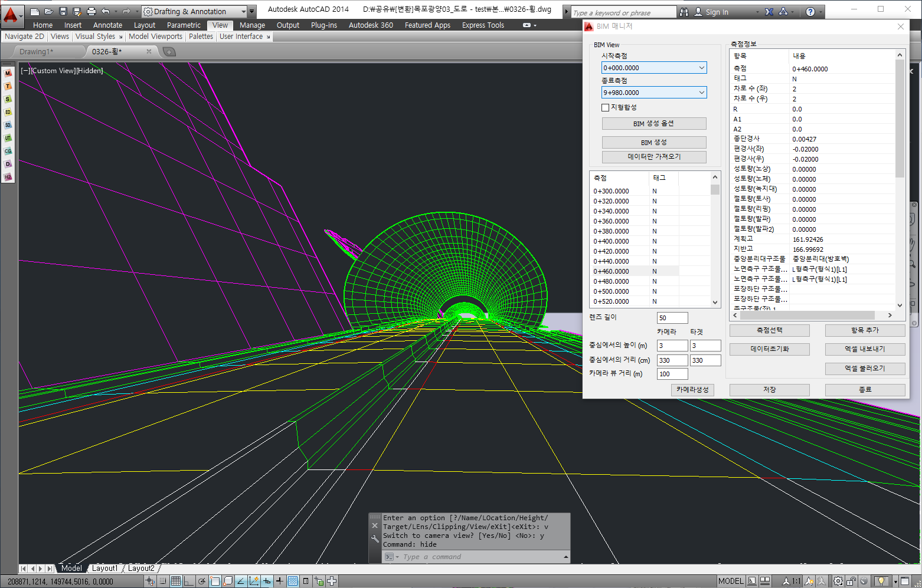Click the new drawing tab plus icon

pyautogui.click(x=169, y=52)
